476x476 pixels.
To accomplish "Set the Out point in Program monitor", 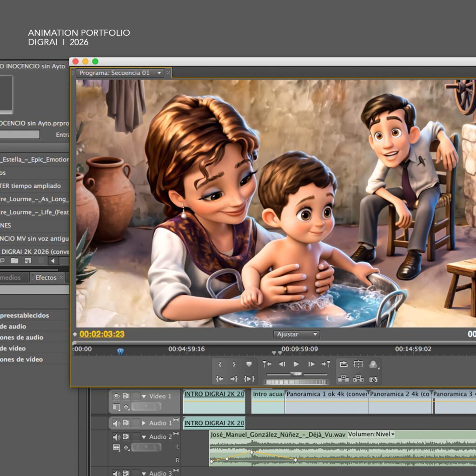I will [x=234, y=364].
